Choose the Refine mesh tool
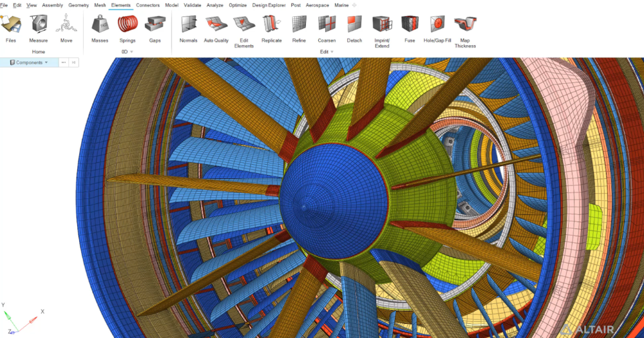 pyautogui.click(x=299, y=28)
